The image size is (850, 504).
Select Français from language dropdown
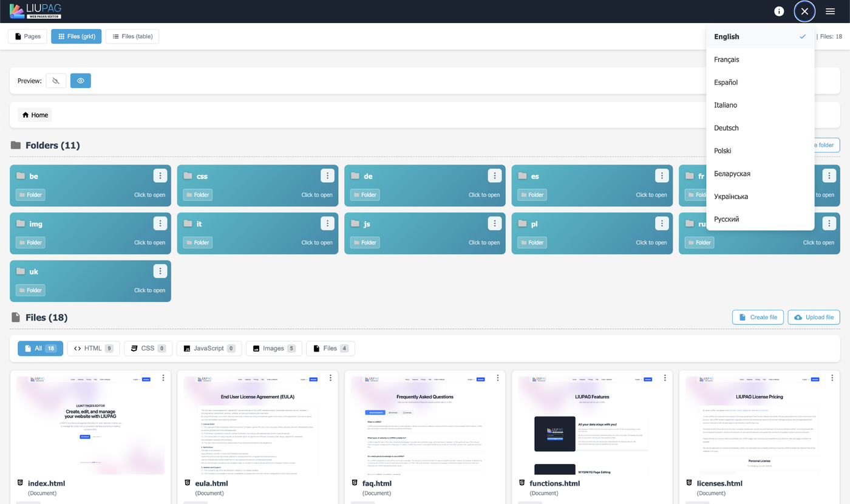(x=727, y=60)
